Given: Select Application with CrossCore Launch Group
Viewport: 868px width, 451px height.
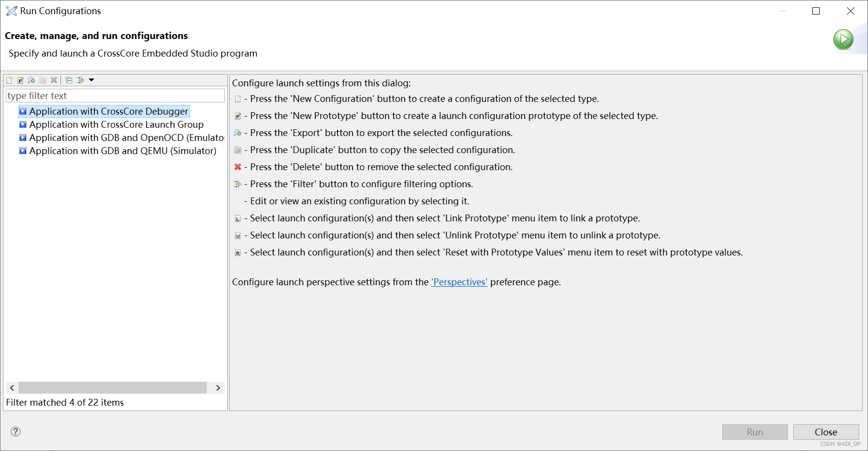Looking at the screenshot, I should point(111,124).
